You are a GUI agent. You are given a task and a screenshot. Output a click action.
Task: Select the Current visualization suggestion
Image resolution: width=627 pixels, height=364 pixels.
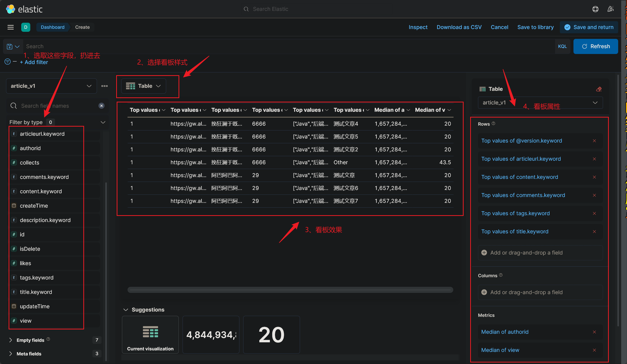[x=150, y=335]
